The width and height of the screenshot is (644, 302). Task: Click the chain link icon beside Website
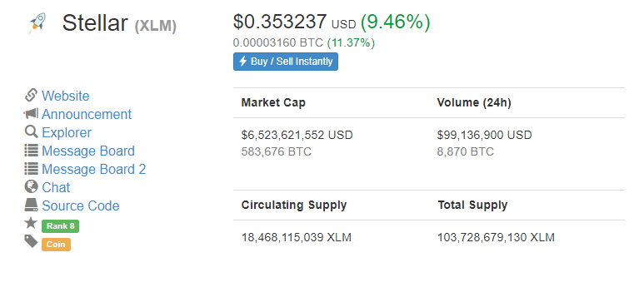click(31, 95)
